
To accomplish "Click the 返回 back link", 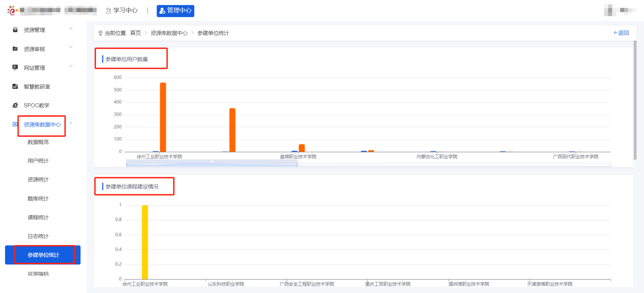I will [621, 33].
